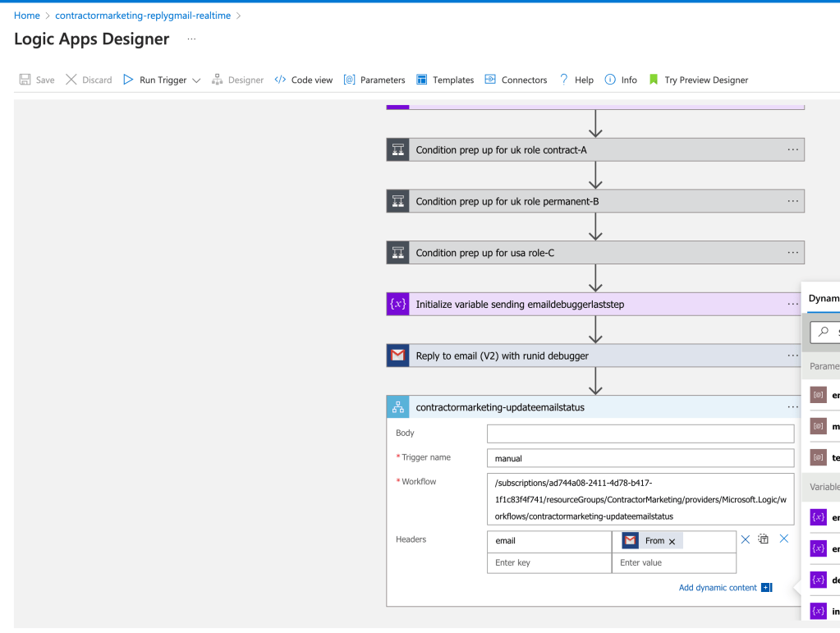
Task: Click Try Preview Designer
Action: point(699,80)
